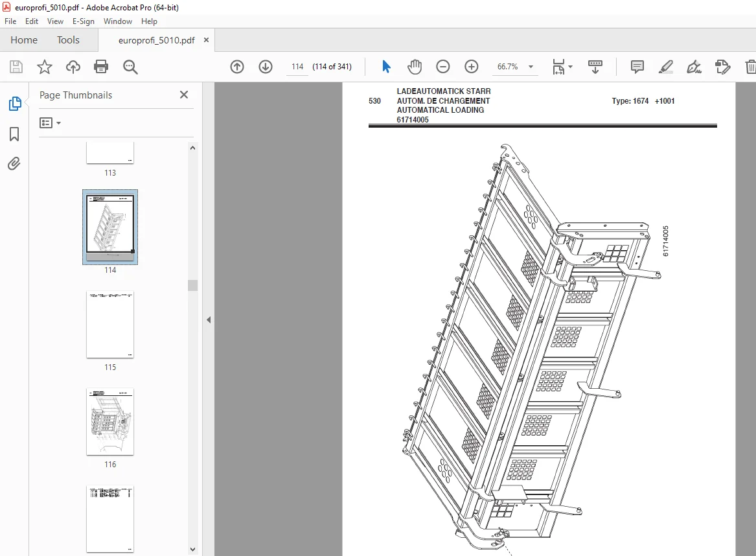Select page 116 thumbnail
Viewport: 756px width, 556px height.
click(110, 421)
